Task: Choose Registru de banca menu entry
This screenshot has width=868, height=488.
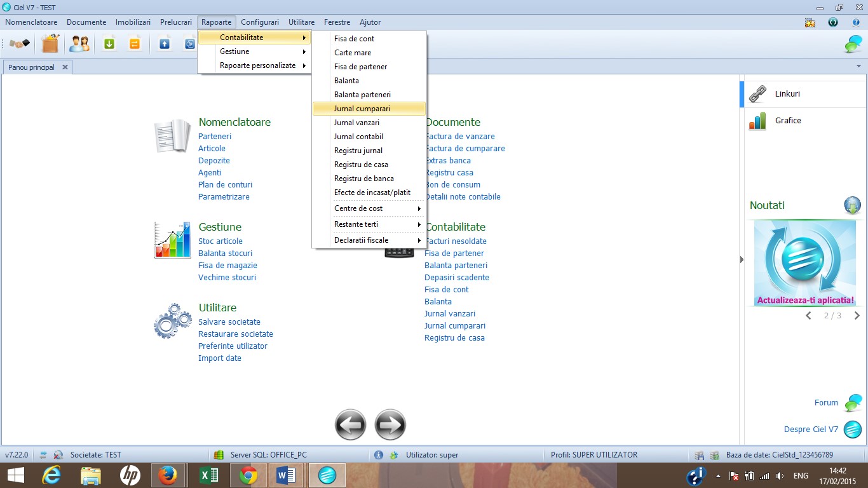Action: 369,179
